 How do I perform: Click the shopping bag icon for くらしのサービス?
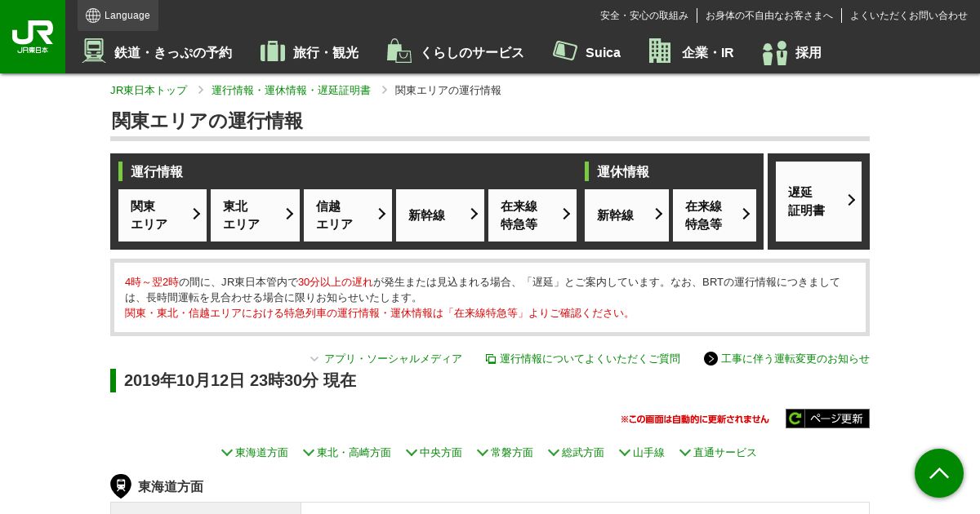click(399, 51)
